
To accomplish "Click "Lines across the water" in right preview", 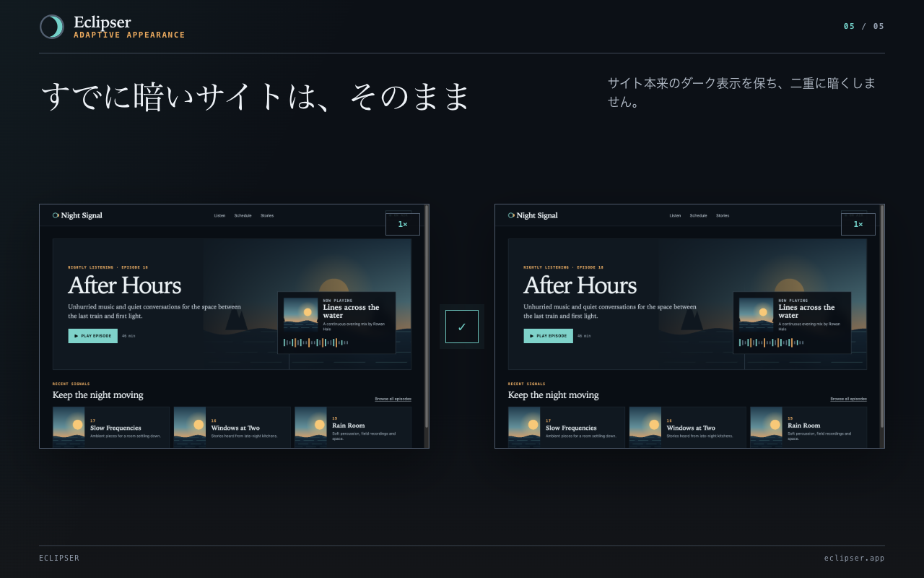I will pyautogui.click(x=807, y=311).
